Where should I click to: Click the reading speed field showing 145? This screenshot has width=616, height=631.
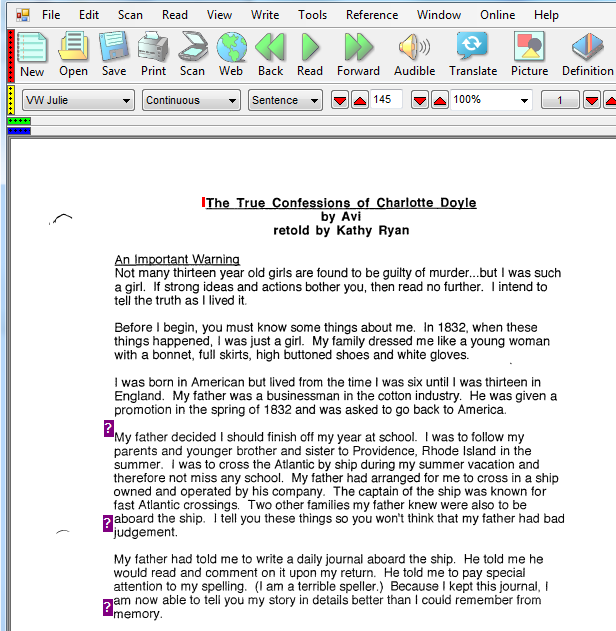(386, 99)
